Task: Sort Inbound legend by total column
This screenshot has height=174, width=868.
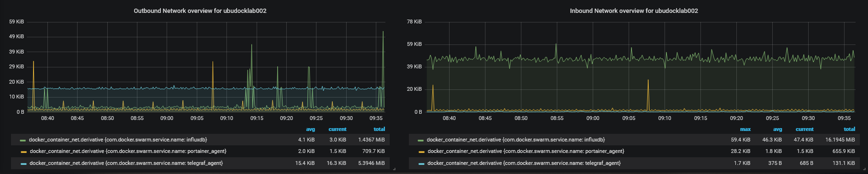Action: pyautogui.click(x=849, y=129)
